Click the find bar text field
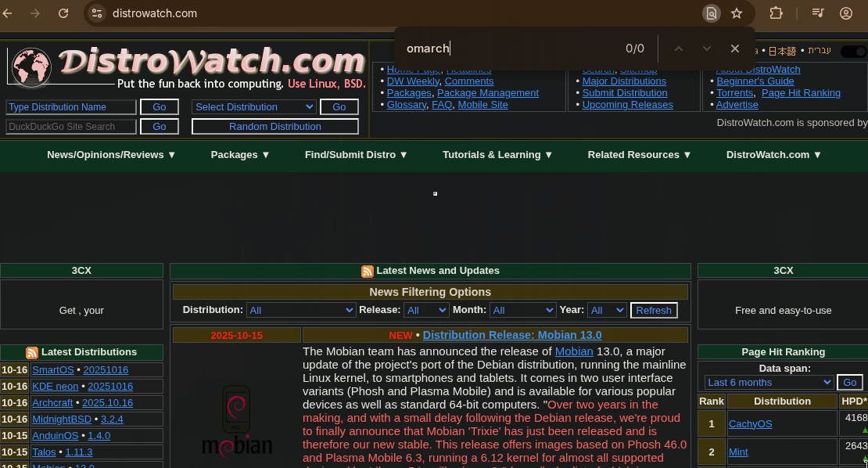 click(x=509, y=49)
